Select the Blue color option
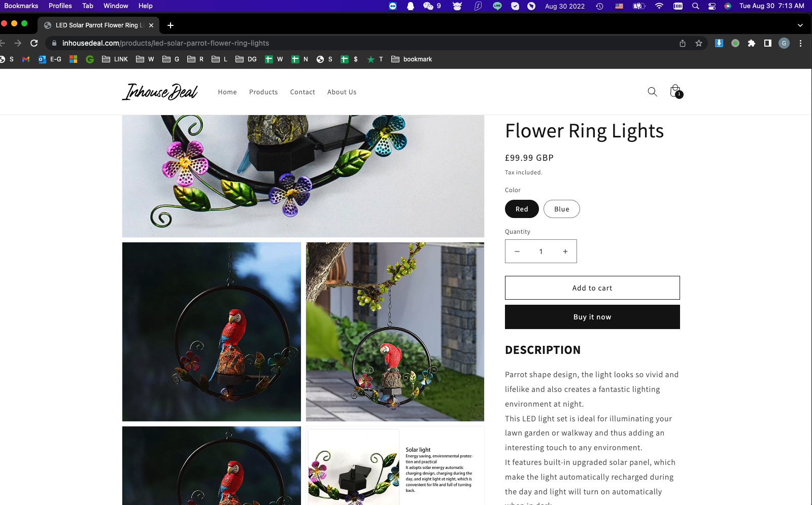Viewport: 812px width, 505px height. 562,209
